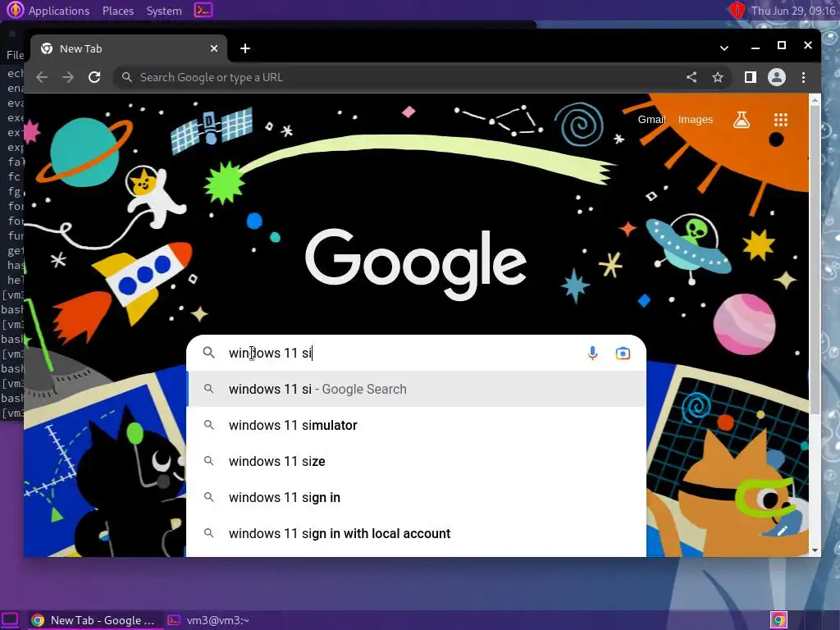Click show desktop icon in bottom panel

point(10,620)
